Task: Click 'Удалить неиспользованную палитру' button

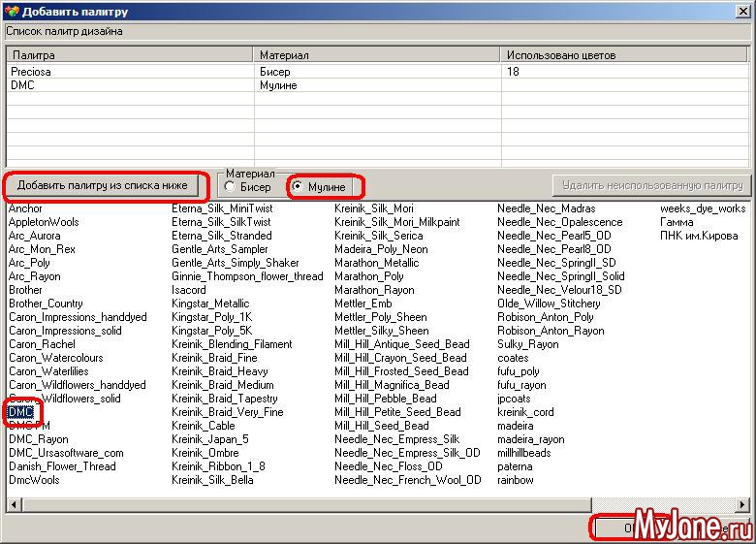Action: (x=652, y=185)
